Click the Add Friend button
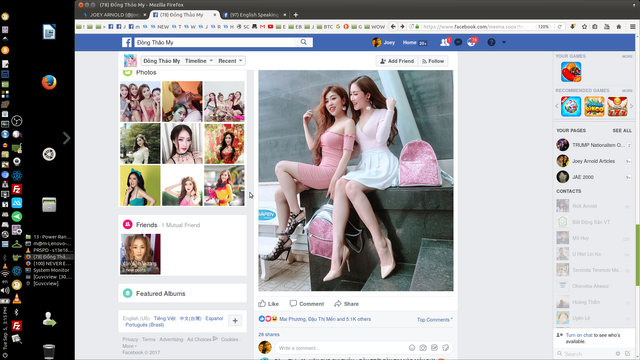The height and width of the screenshot is (360, 640). tap(397, 61)
